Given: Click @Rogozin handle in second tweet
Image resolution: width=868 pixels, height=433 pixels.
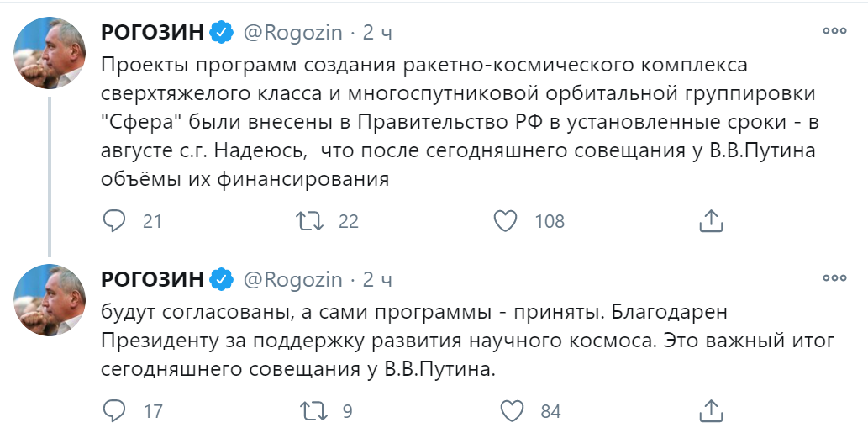Looking at the screenshot, I should [x=292, y=279].
